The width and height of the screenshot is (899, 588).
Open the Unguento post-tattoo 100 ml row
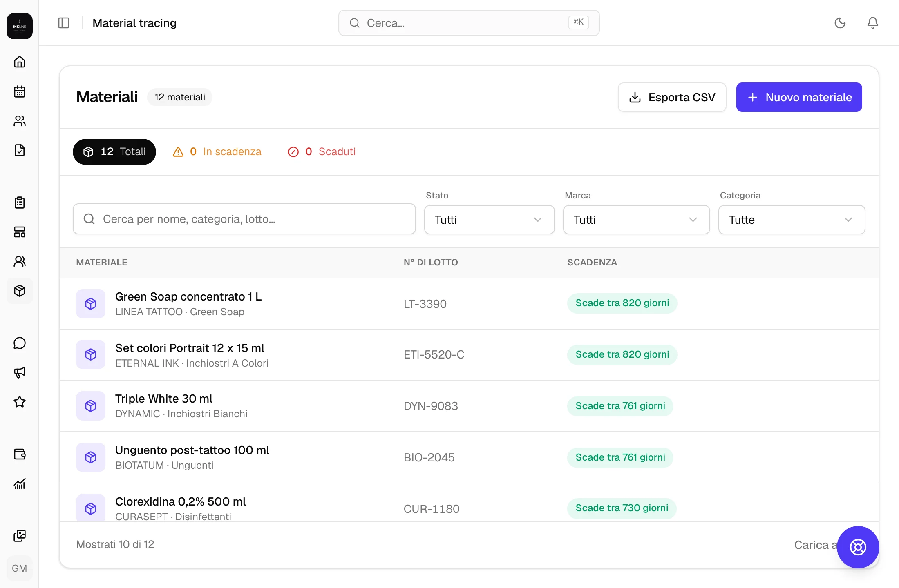click(x=469, y=457)
